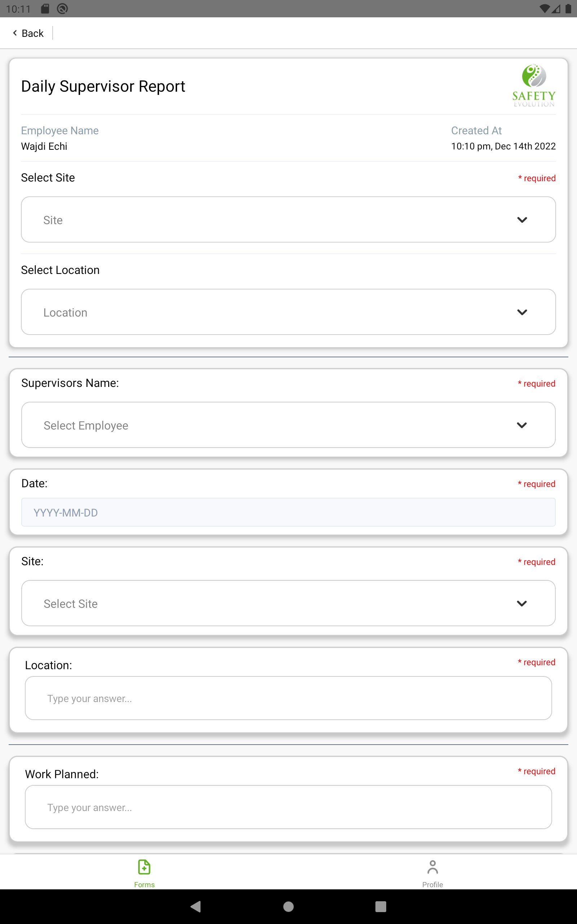Select the Date field showing YYYY-MM-DD

click(288, 512)
